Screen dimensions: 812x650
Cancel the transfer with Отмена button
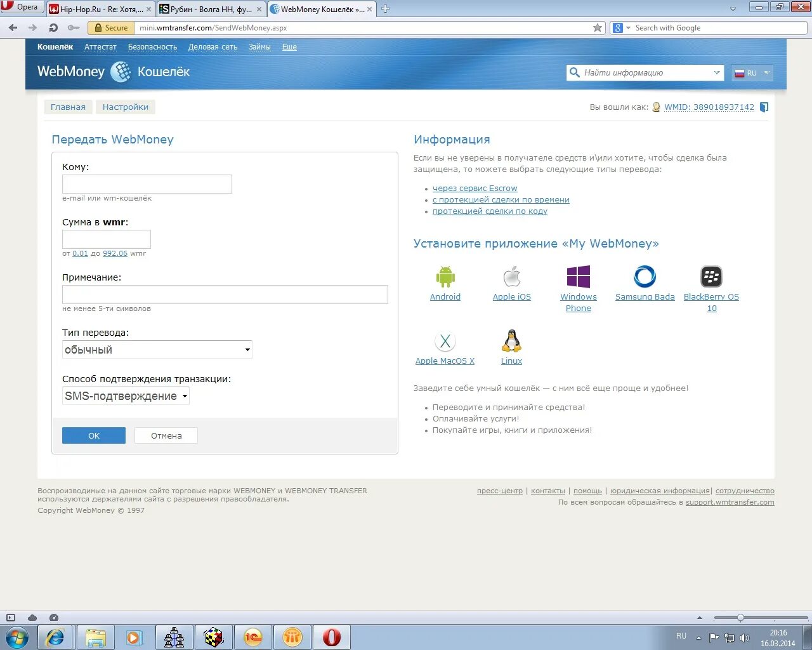(x=166, y=435)
